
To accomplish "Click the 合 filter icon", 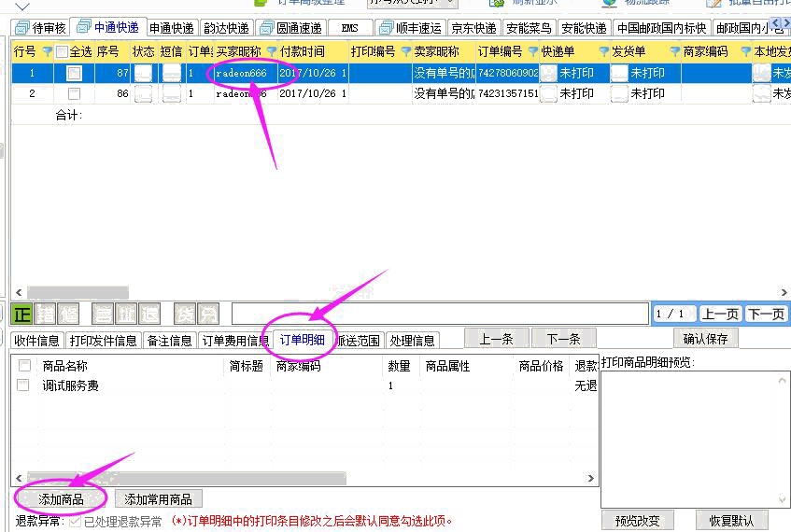I will click(x=103, y=315).
